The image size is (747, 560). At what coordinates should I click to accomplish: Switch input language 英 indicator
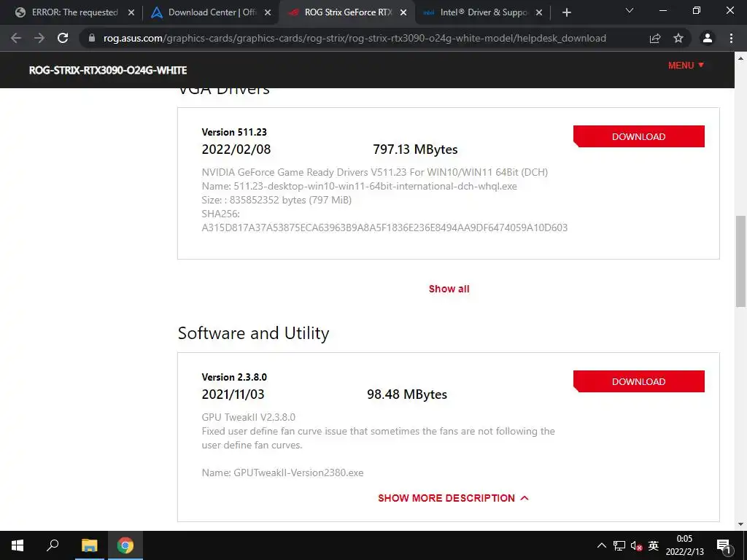[x=654, y=545]
